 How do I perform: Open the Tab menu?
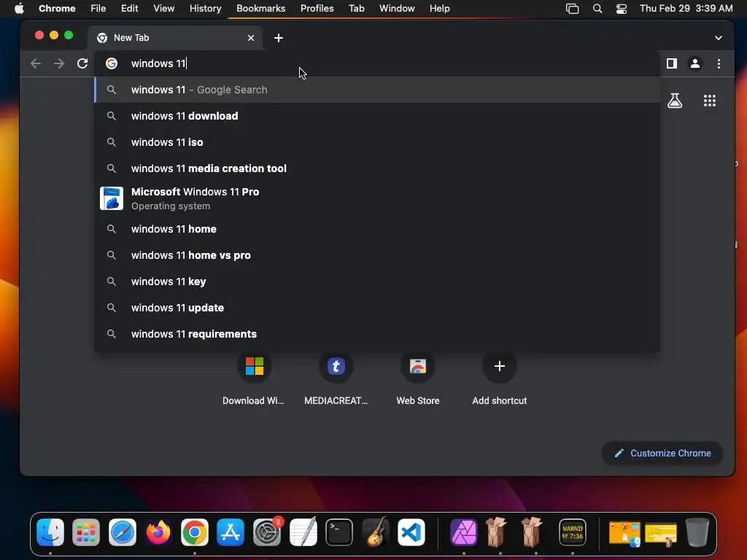pos(356,8)
